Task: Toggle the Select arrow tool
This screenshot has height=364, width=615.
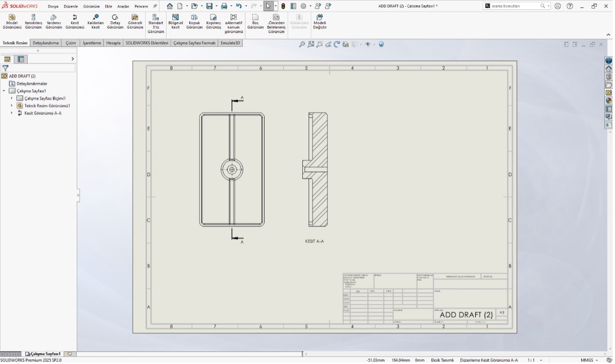Action: (x=268, y=6)
